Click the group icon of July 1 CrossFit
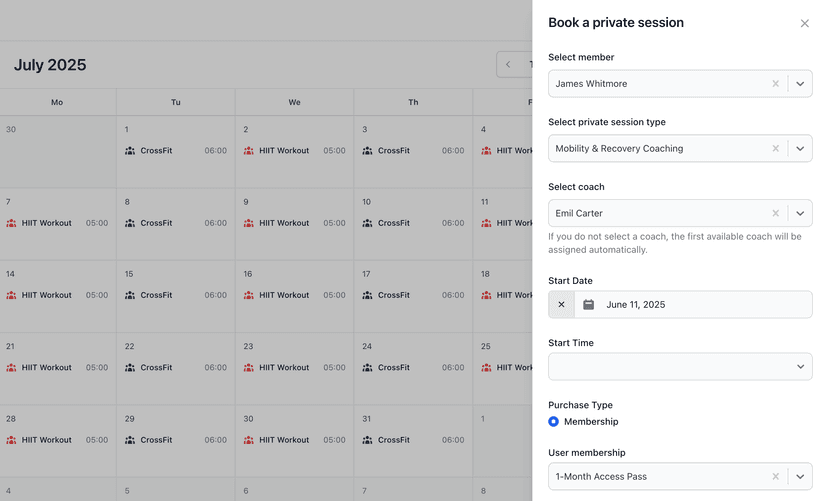 pos(130,151)
